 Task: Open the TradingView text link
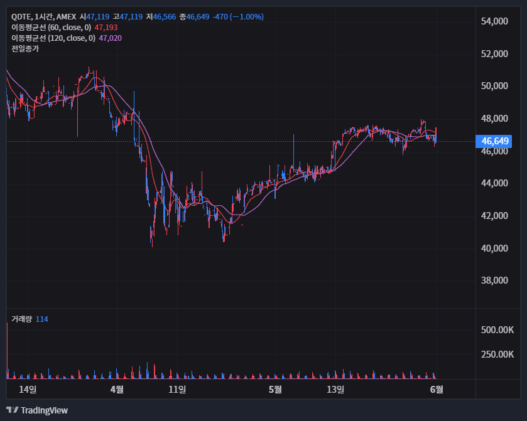point(44,410)
